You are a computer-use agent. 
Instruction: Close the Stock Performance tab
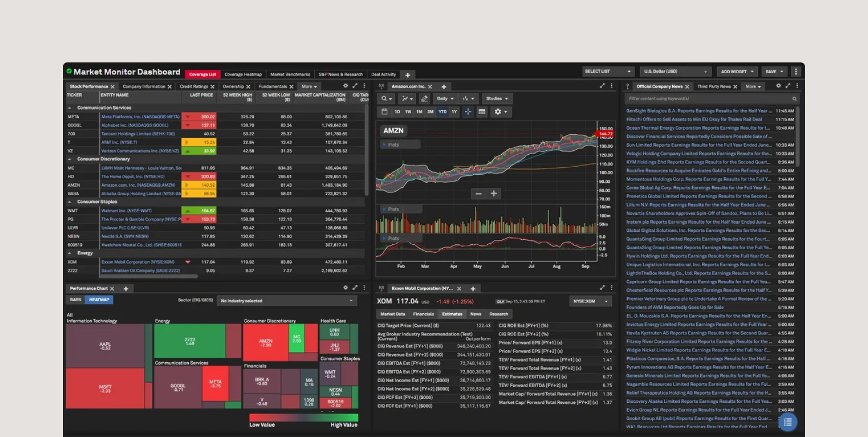(113, 87)
